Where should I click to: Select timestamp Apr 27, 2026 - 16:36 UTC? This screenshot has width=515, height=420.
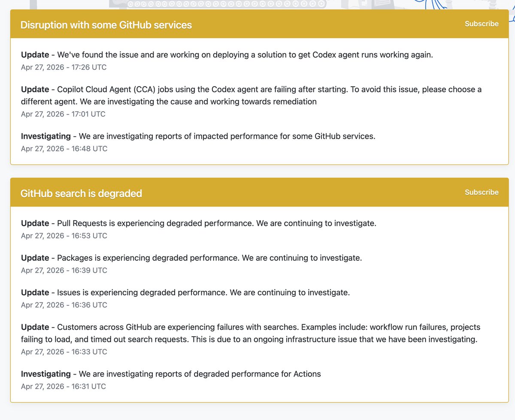coord(64,305)
